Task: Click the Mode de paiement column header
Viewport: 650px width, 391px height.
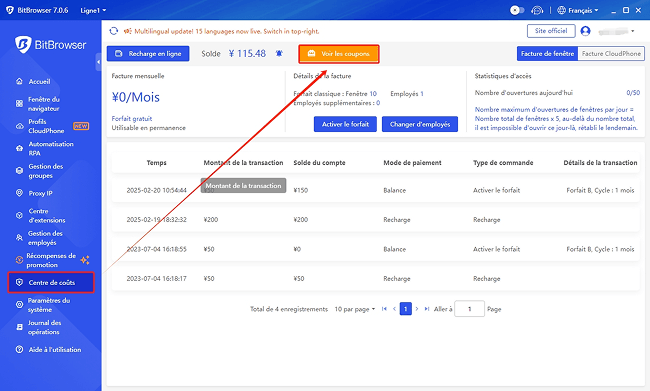Action: [412, 163]
